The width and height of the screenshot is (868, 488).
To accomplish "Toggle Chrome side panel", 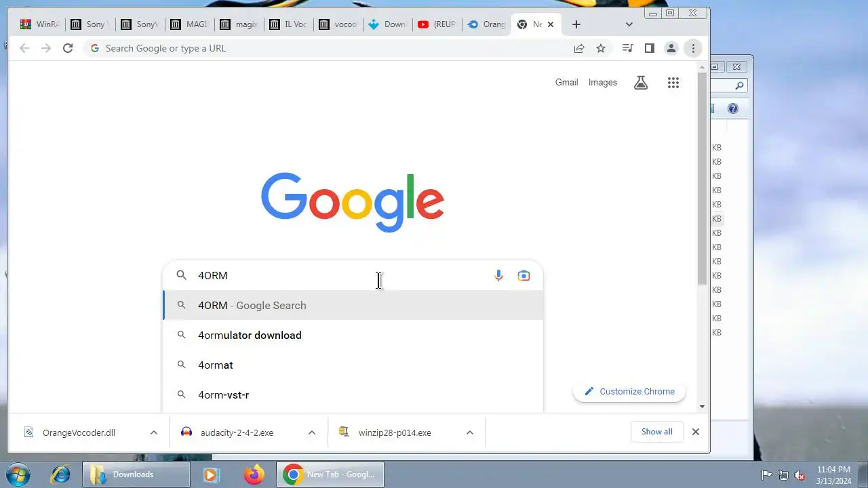I will tap(650, 48).
